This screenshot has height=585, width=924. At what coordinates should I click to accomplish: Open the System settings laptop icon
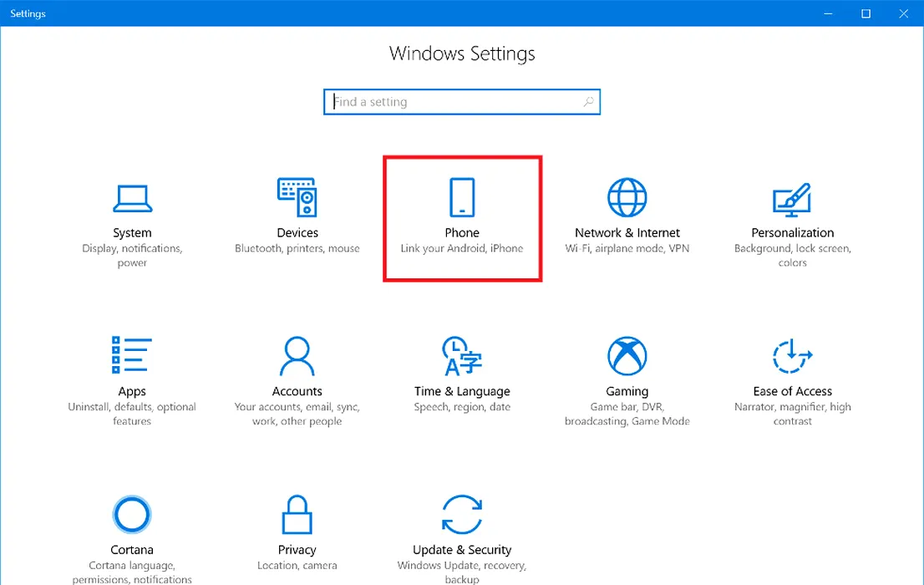(132, 198)
